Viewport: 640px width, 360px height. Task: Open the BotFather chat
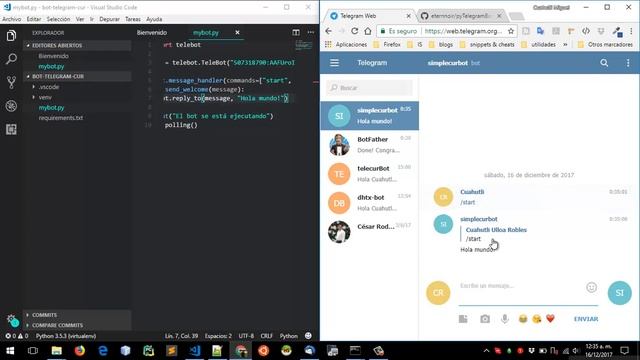coord(369,145)
